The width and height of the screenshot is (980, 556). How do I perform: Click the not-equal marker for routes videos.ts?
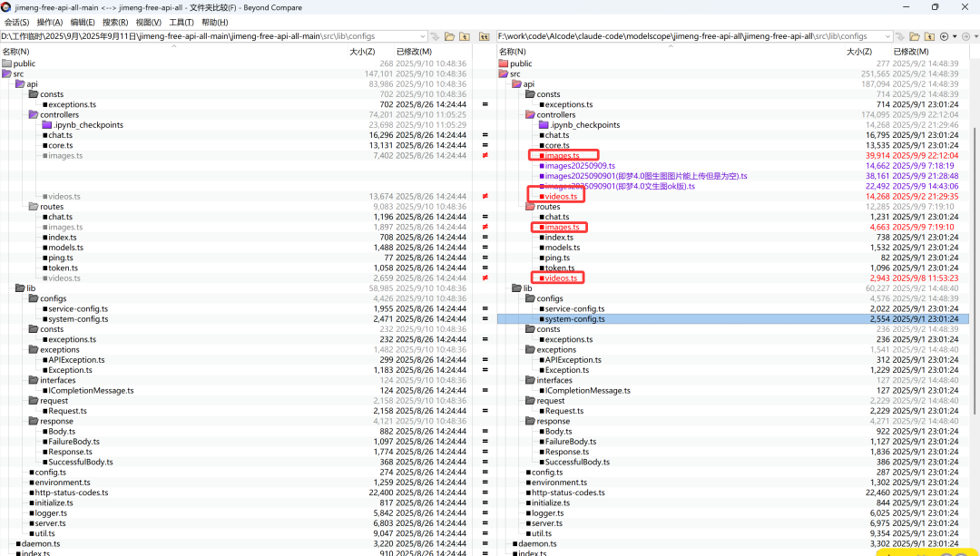click(485, 278)
